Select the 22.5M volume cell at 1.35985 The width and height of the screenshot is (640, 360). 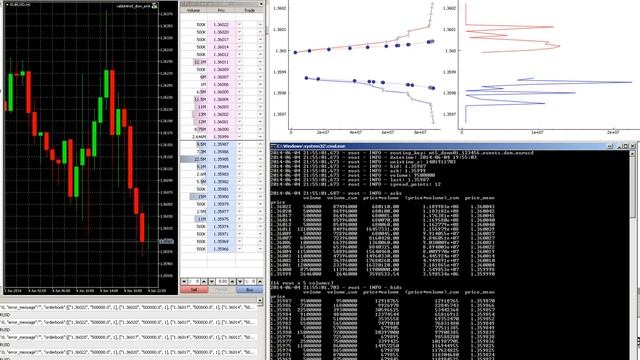point(194,159)
